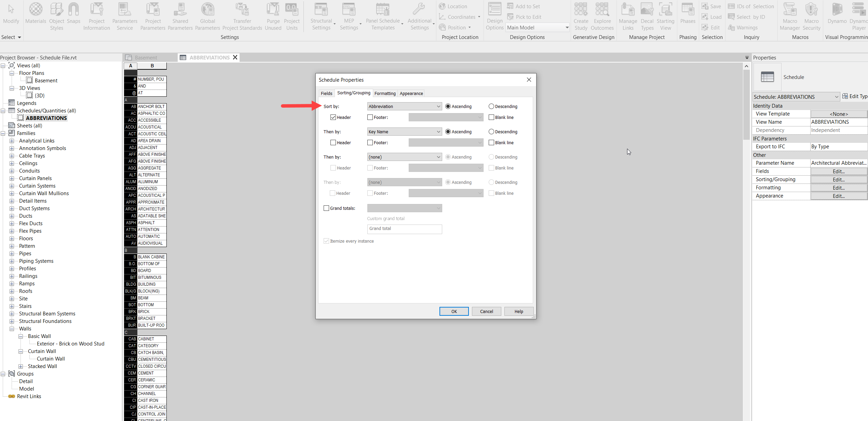Enable Grand totals
Screen dimensions: 868x421
click(x=326, y=208)
